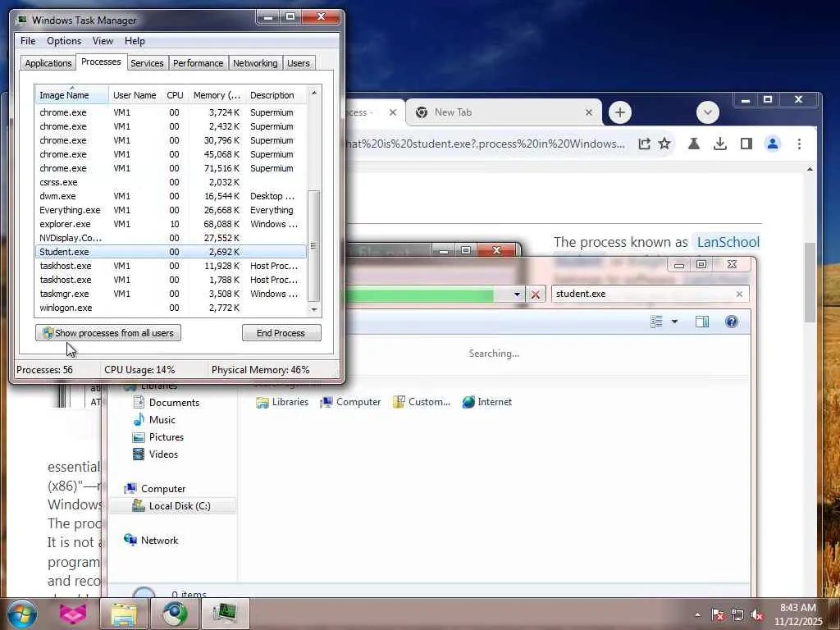
Task: Open Music in Explorer navigation pane
Action: point(154,419)
